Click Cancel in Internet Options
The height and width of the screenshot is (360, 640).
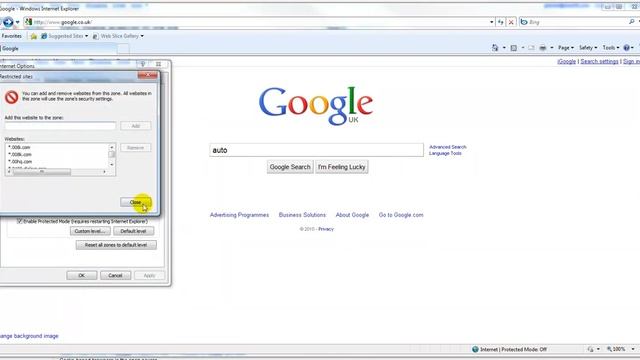[115, 276]
